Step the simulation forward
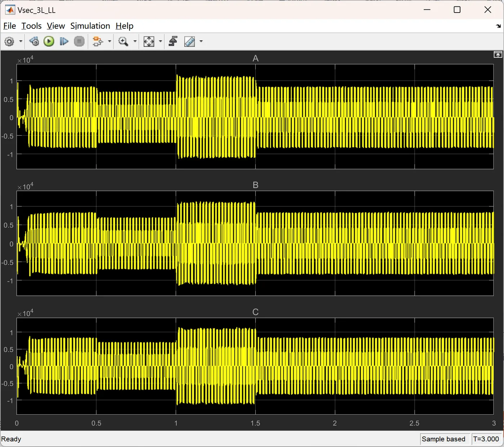 tap(64, 42)
